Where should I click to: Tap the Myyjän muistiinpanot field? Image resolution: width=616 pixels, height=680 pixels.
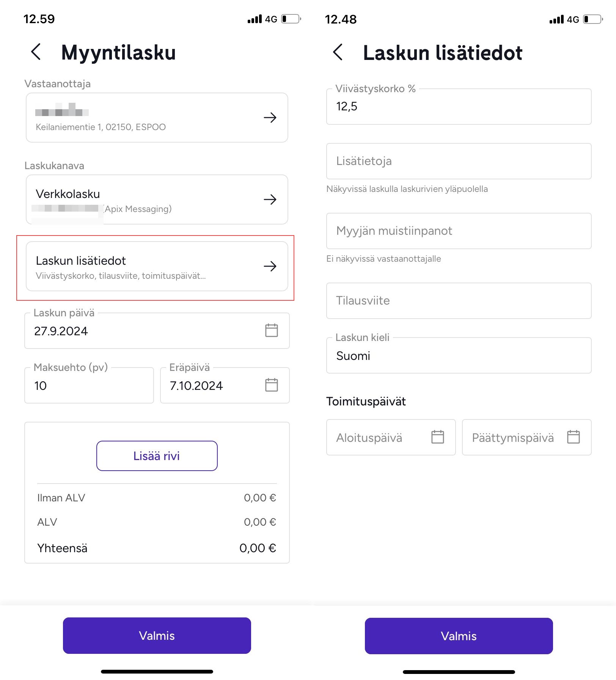(x=458, y=231)
